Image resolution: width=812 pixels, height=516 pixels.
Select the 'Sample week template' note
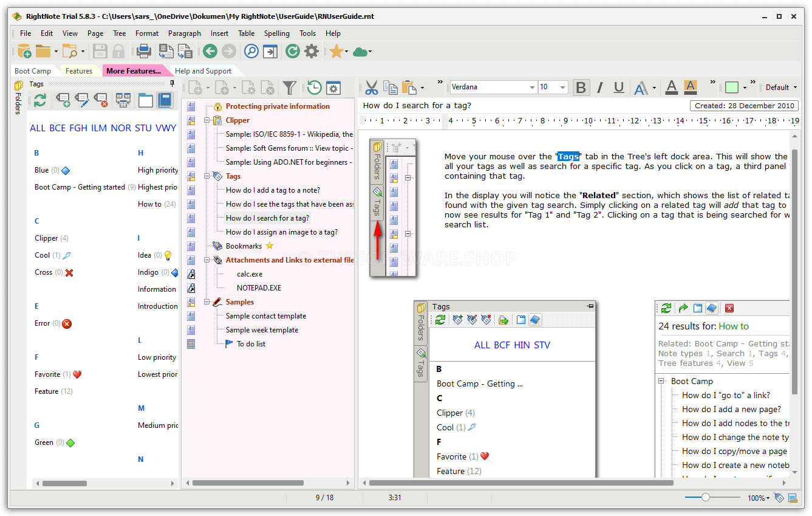point(262,330)
